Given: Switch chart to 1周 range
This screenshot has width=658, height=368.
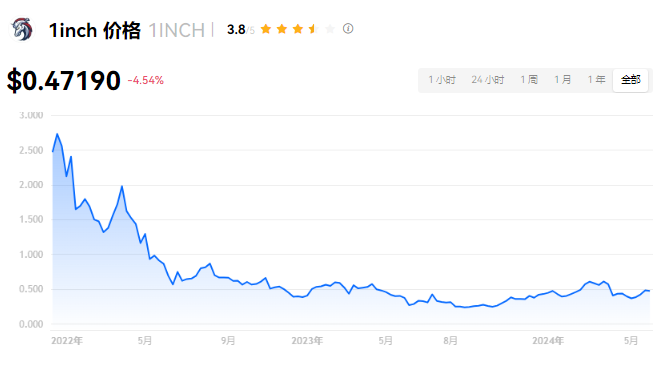Looking at the screenshot, I should pos(529,80).
